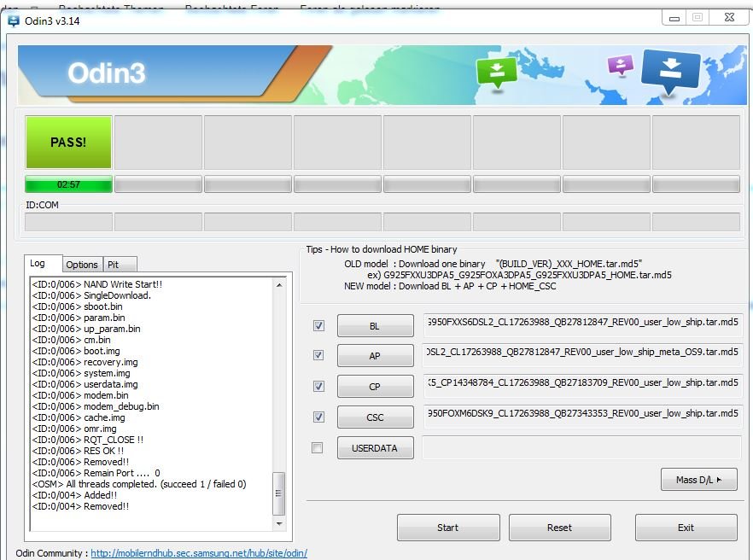Image resolution: width=753 pixels, height=560 pixels.
Task: Click the log scrollbar up arrow
Action: 279,285
